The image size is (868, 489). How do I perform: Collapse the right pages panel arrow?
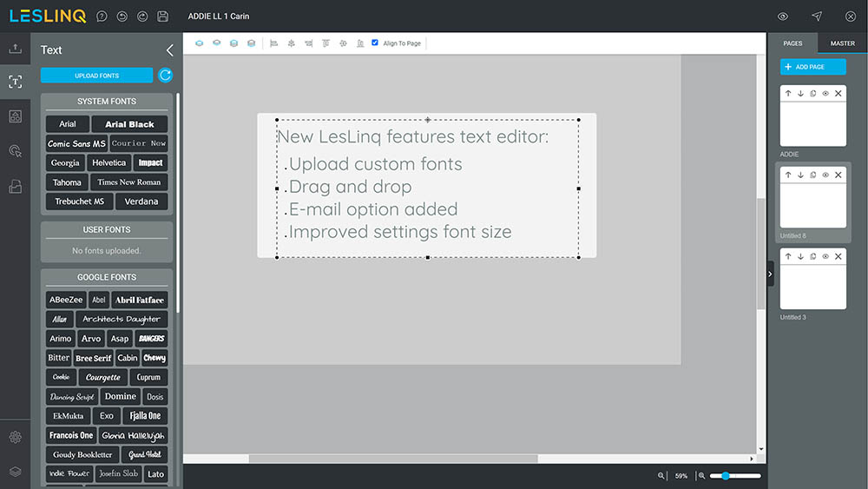tap(770, 274)
